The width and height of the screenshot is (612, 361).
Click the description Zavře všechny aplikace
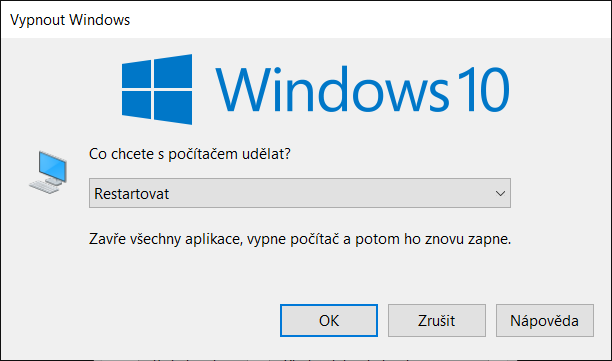300,239
